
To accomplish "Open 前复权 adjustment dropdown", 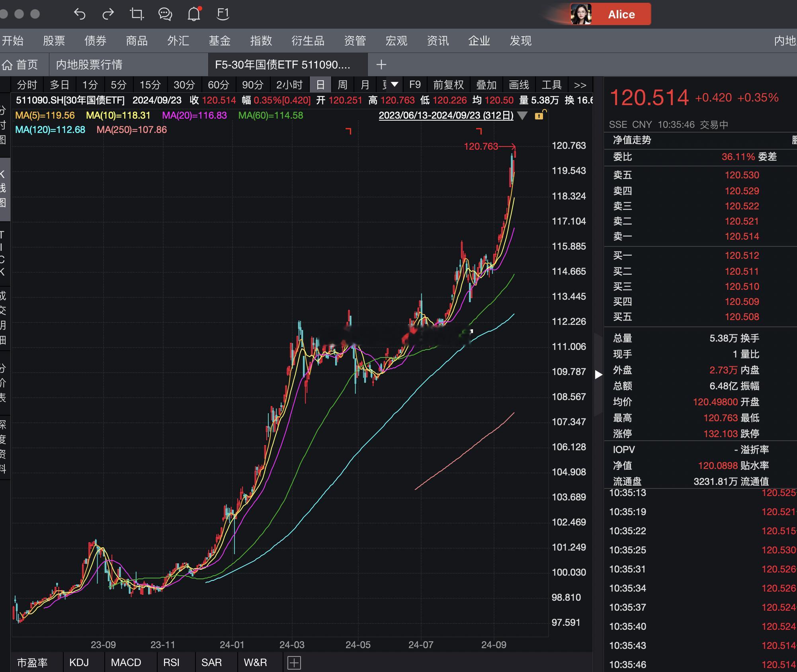I will click(x=448, y=85).
